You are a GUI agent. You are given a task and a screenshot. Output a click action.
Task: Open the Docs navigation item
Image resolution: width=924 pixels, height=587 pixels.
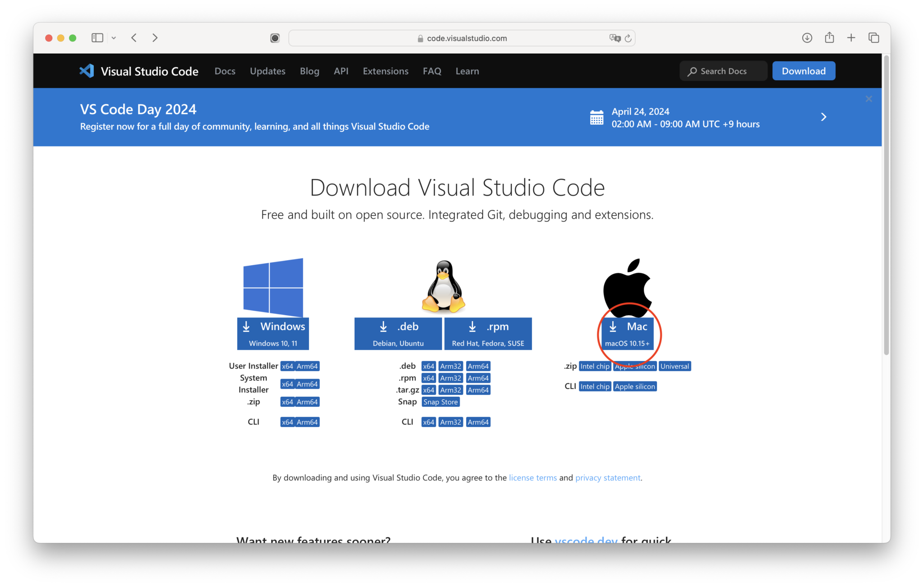[225, 71]
